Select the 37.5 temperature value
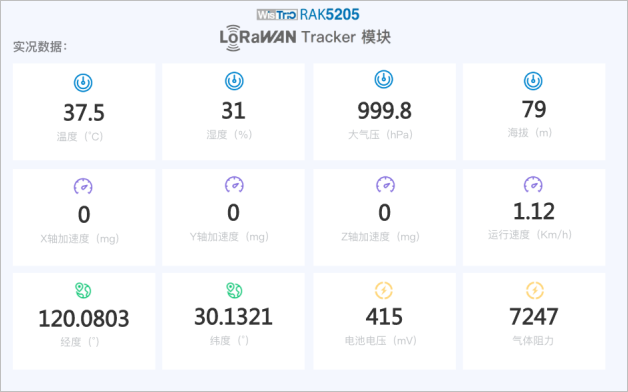The image size is (628, 392). tap(84, 113)
